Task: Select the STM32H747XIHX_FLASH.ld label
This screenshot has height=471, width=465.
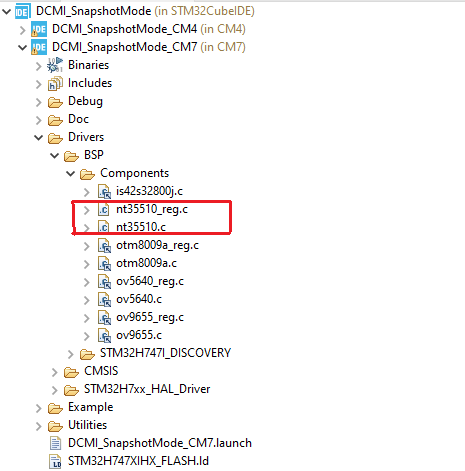Action: click(x=138, y=461)
